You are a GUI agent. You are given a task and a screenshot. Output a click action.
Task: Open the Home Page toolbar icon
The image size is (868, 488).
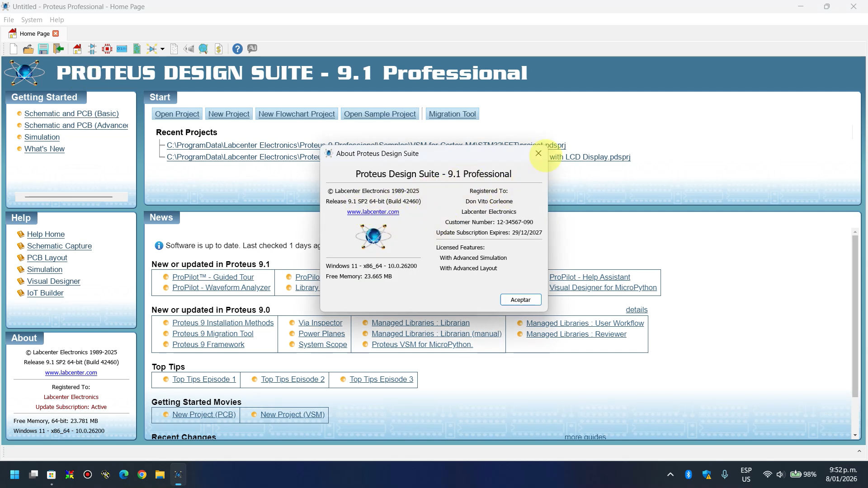[x=77, y=49]
